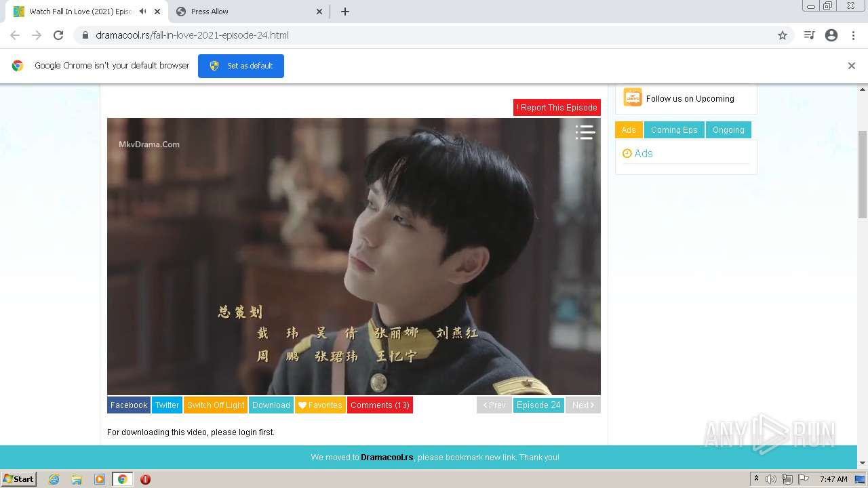Open the system volume icon in tray
868x488 pixels.
tap(772, 479)
